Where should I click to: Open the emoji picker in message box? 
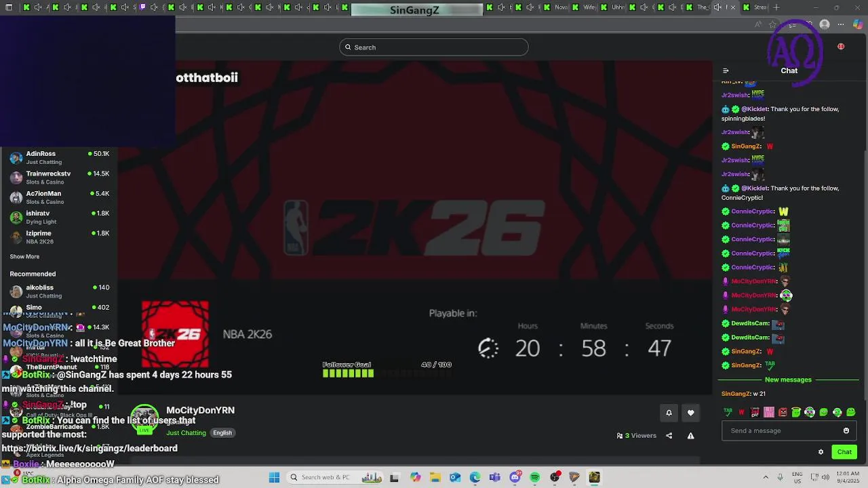846,430
